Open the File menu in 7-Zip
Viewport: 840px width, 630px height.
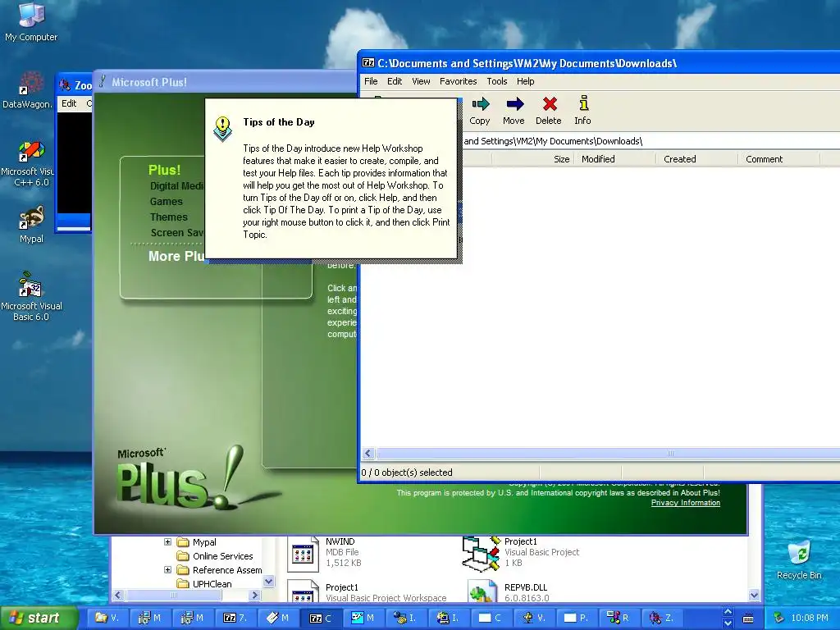coord(371,81)
